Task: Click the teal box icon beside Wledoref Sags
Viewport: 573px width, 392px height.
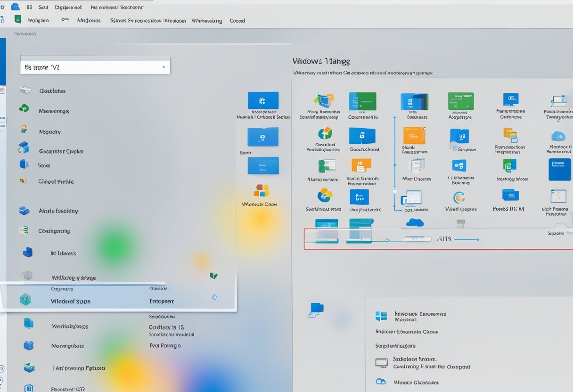Action: 25,300
